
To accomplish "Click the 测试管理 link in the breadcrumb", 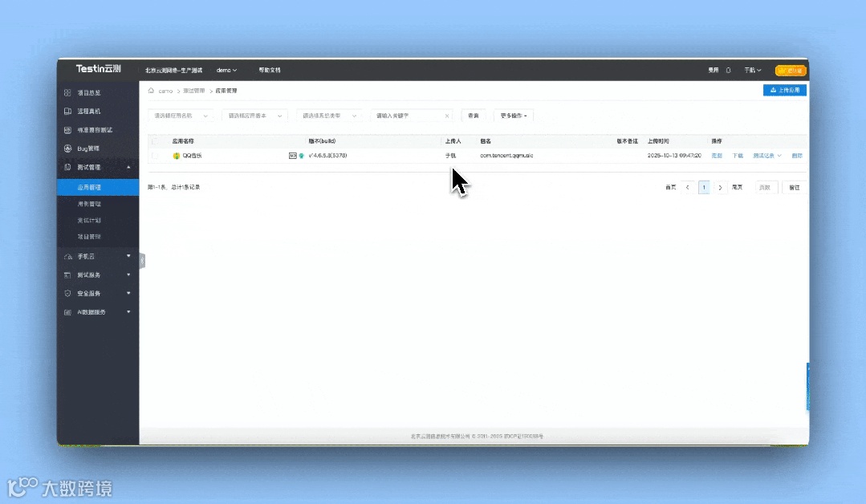I will pyautogui.click(x=194, y=91).
